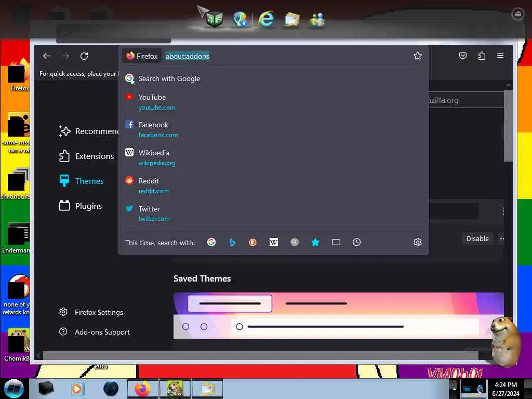Viewport: 532px width, 399px height.
Task: Click the vertical scrollbar of add-ons page
Action: 508,126
